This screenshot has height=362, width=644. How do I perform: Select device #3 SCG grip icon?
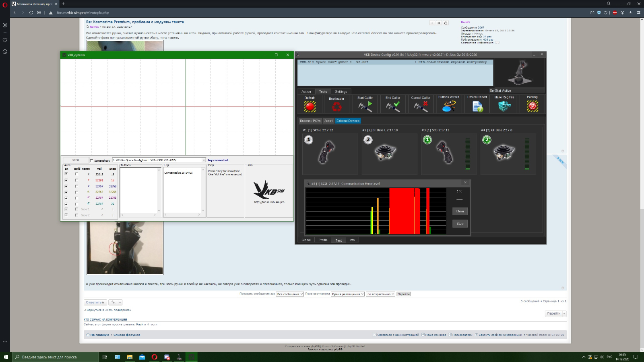click(x=446, y=152)
